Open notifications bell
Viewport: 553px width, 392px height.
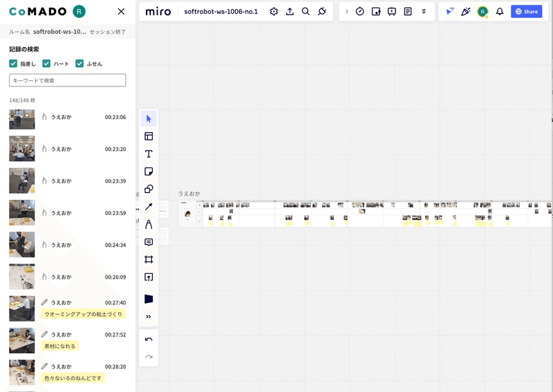click(500, 12)
